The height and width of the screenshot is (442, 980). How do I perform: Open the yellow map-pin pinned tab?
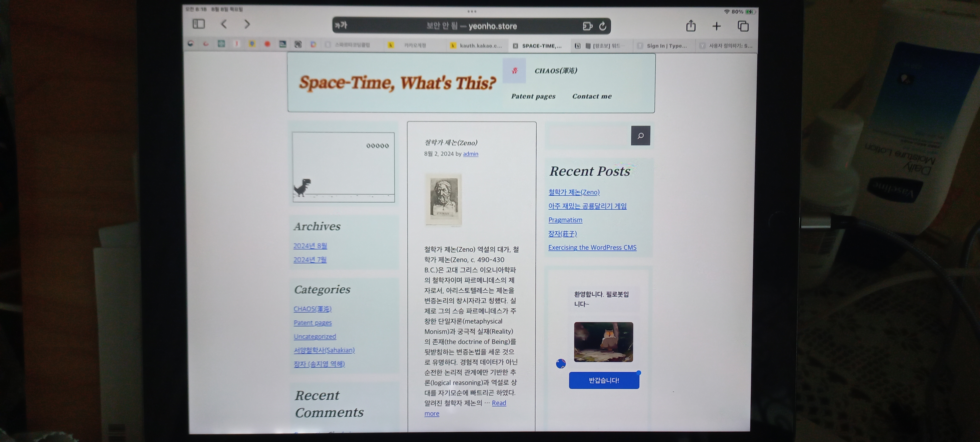252,44
